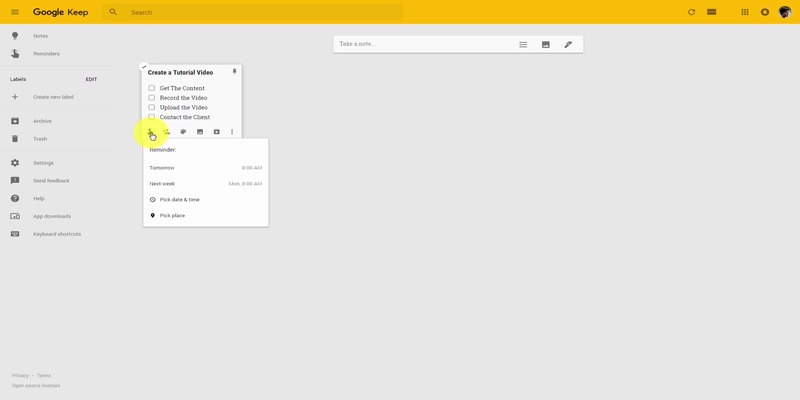Image resolution: width=800 pixels, height=400 pixels.
Task: Open the color palette on note
Action: tap(183, 132)
